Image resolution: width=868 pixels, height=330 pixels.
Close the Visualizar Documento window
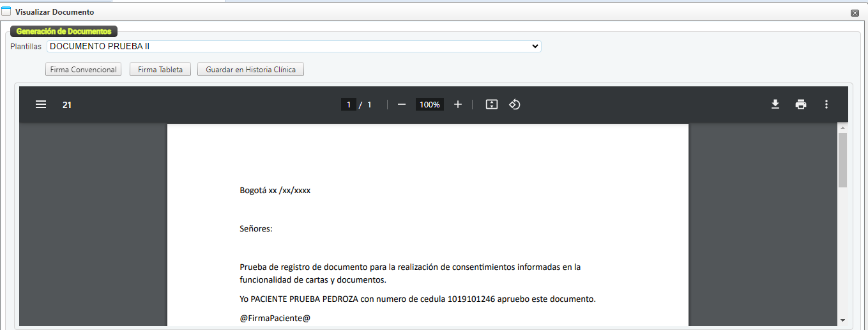(855, 13)
